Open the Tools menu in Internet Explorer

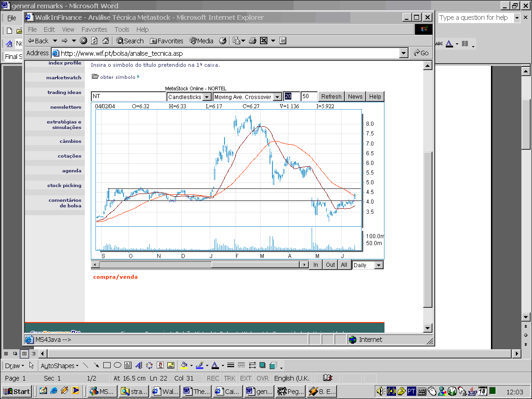pyautogui.click(x=122, y=29)
